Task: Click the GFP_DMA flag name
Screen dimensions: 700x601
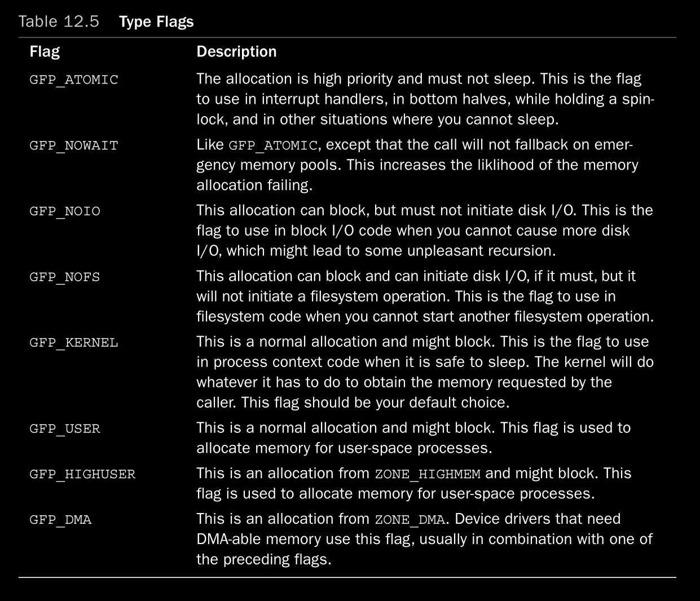Action: pyautogui.click(x=60, y=519)
